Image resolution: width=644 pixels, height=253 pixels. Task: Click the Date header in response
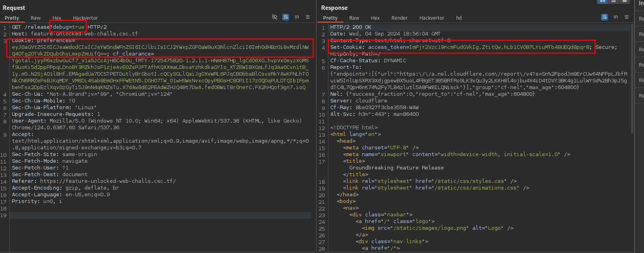coord(386,34)
